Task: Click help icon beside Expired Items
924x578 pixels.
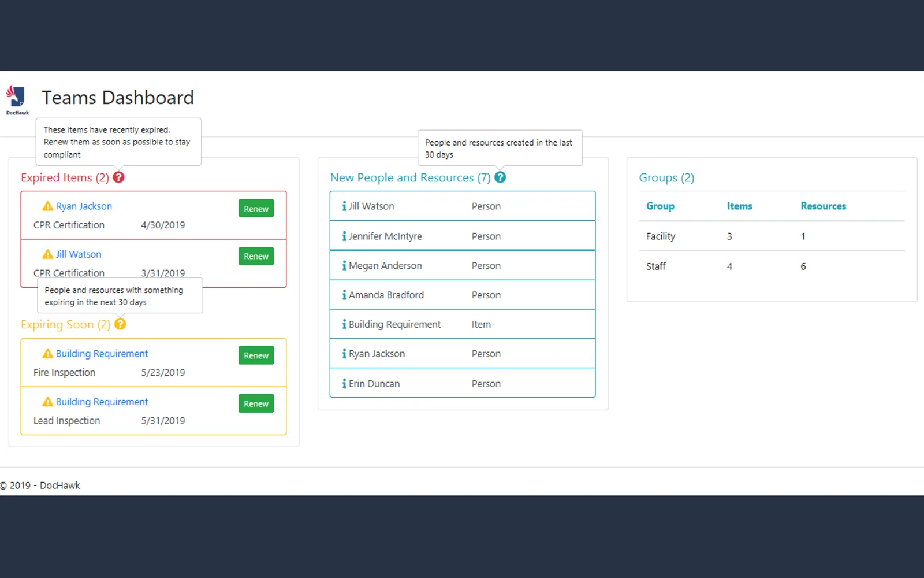Action: click(118, 177)
